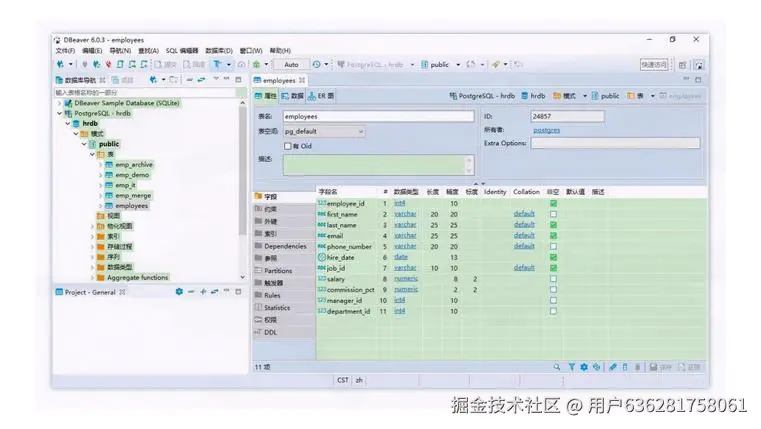Collapse all nodes icon in database navigator

click(x=189, y=80)
